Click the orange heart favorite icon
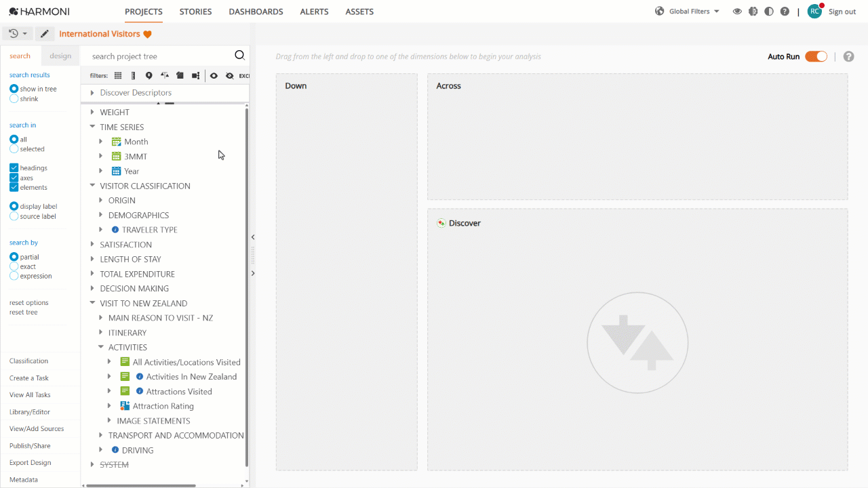Image resolution: width=868 pixels, height=488 pixels. click(x=148, y=35)
